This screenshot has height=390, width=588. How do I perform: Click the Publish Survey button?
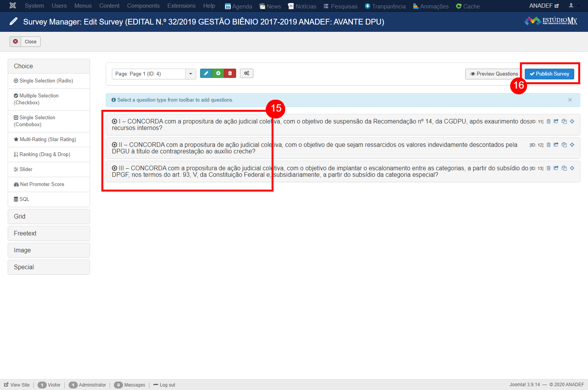coord(549,74)
